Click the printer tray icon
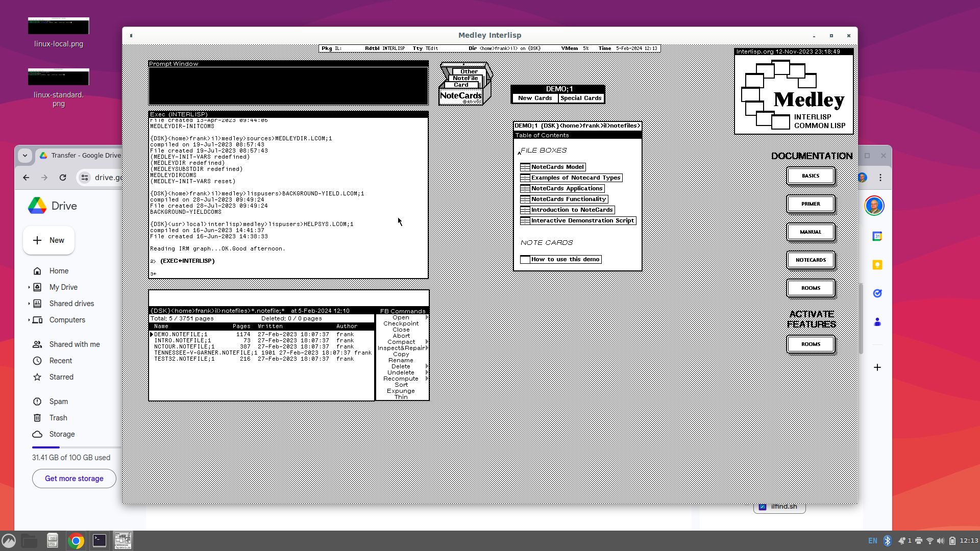The height and width of the screenshot is (551, 980). click(x=919, y=541)
